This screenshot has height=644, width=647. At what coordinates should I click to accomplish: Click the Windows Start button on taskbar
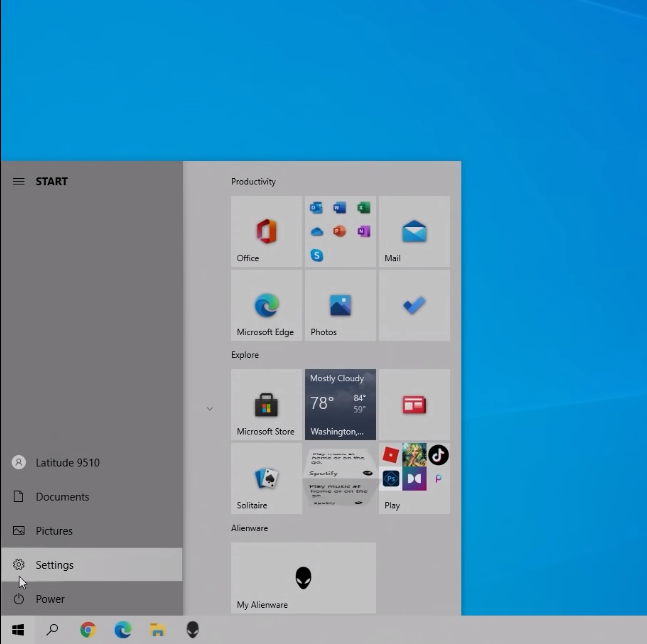click(18, 630)
